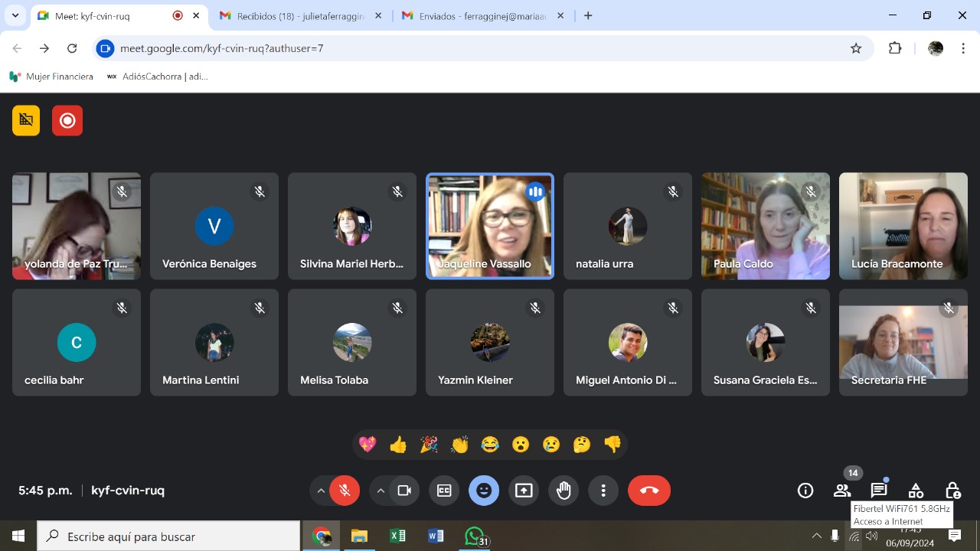Unmute the microphone button

click(x=345, y=491)
